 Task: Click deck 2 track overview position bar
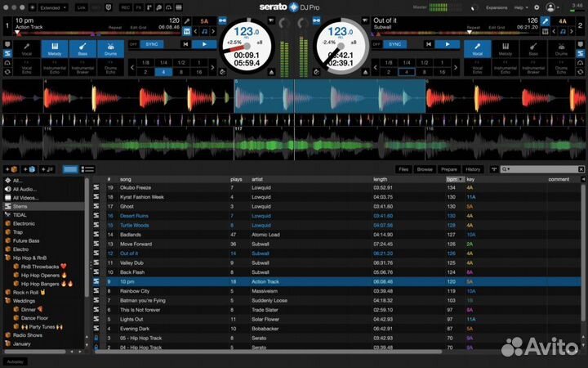(456, 34)
